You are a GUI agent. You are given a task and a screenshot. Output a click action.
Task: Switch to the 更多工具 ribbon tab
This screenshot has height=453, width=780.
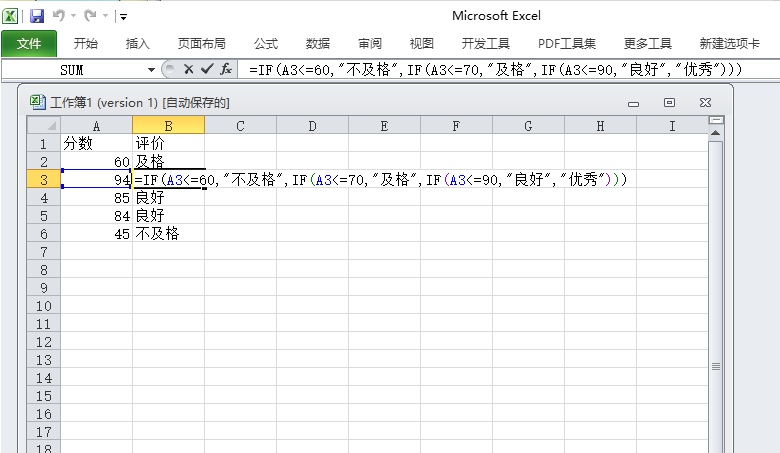pyautogui.click(x=648, y=44)
